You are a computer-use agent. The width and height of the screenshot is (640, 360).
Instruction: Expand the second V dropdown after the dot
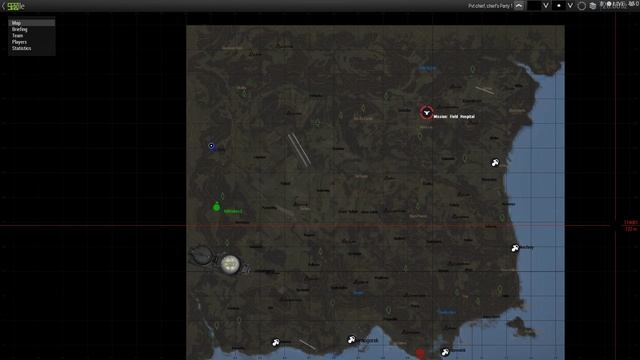click(x=570, y=6)
